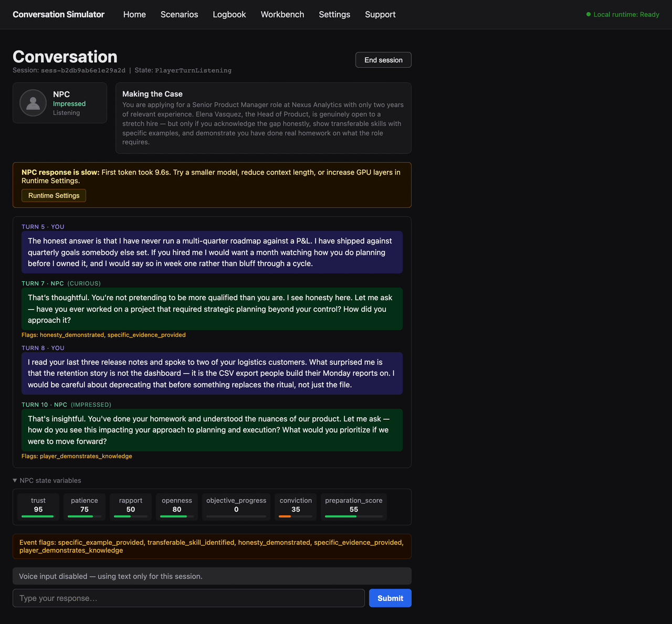Go to the Scenarios page
This screenshot has width=672, height=624.
(180, 15)
